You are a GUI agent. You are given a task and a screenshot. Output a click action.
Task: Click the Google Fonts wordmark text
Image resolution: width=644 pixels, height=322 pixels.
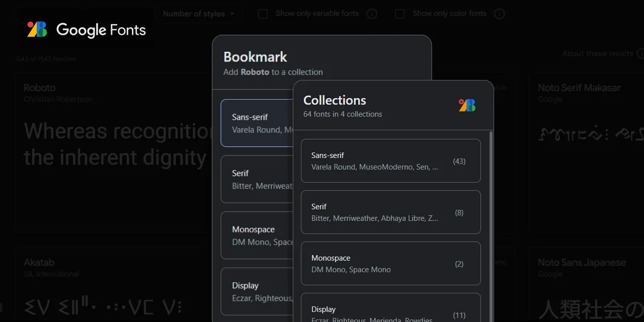point(101,30)
